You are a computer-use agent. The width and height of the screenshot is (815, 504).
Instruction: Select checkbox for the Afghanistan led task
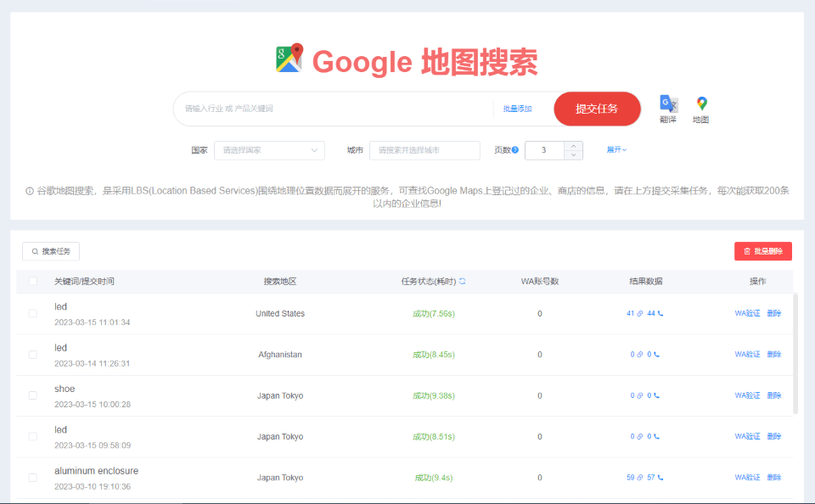pos(33,355)
